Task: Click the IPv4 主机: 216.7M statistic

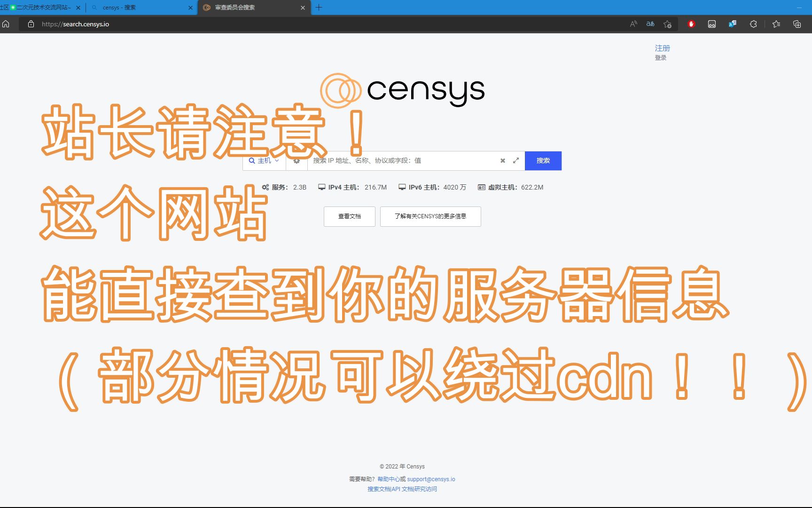Action: (x=352, y=187)
